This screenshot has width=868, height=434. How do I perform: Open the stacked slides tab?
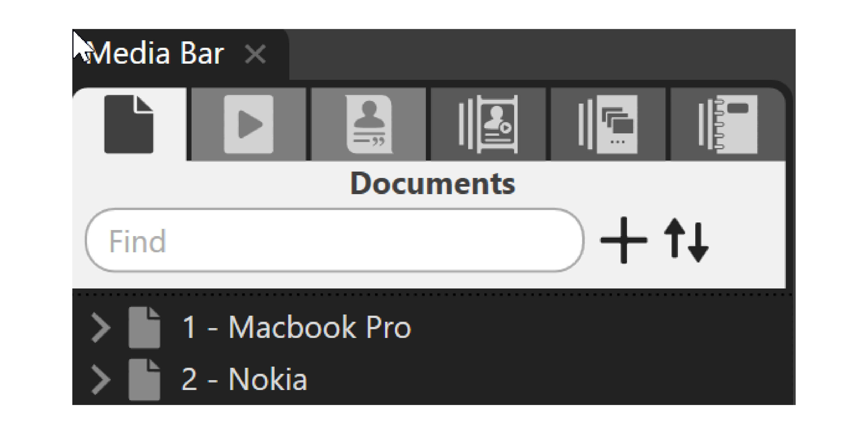click(x=608, y=124)
